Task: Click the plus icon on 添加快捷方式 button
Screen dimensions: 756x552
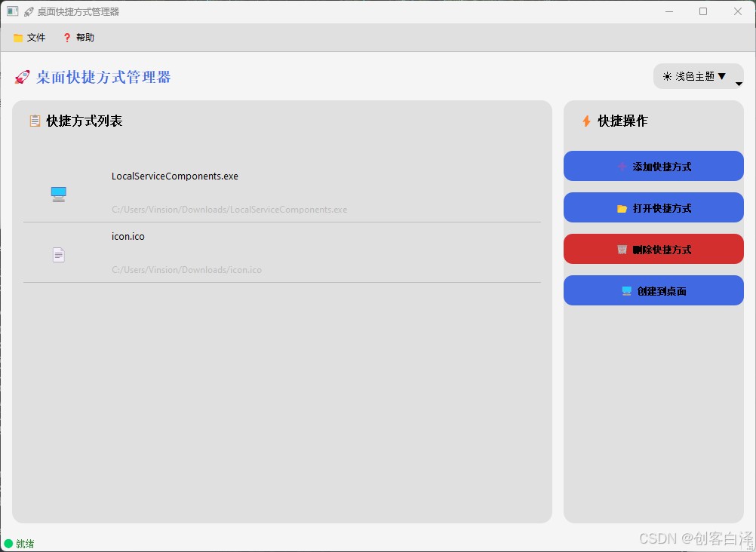Action: [x=622, y=167]
